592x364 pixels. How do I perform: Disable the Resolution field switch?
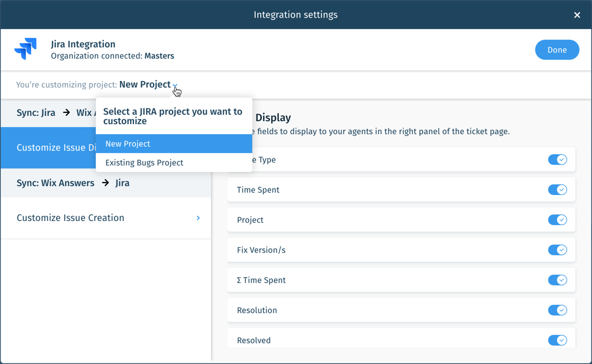(x=557, y=310)
